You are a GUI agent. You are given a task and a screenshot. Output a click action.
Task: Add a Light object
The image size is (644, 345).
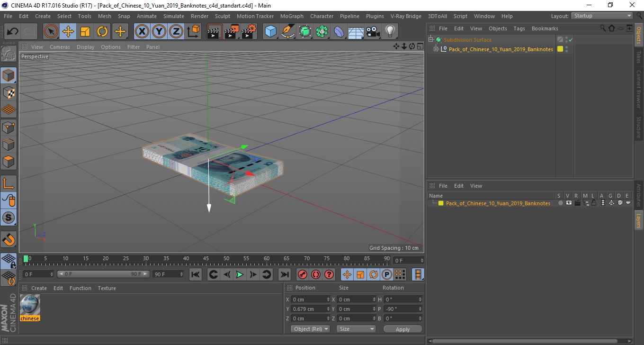coord(390,32)
